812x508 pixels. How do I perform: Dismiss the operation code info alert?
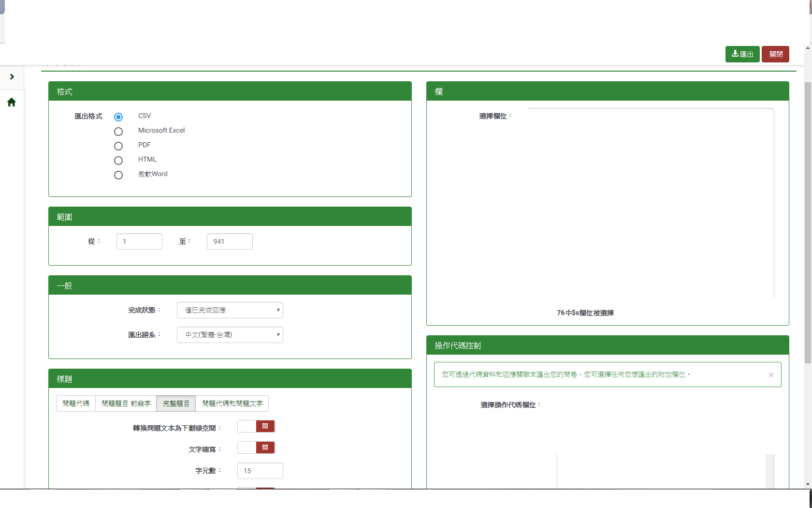tap(770, 375)
